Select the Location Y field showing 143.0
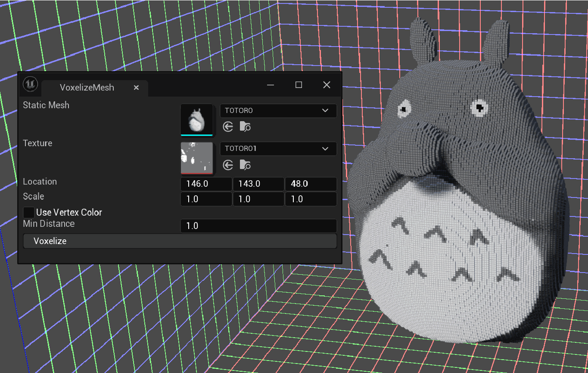This screenshot has height=373, width=588. pos(258,184)
